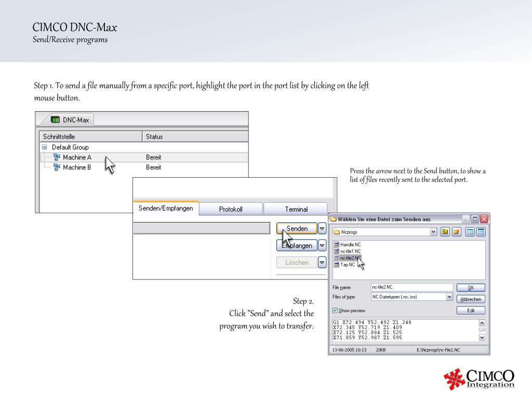Select the Handle.NC file name
532x399 pixels.
pyautogui.click(x=351, y=245)
